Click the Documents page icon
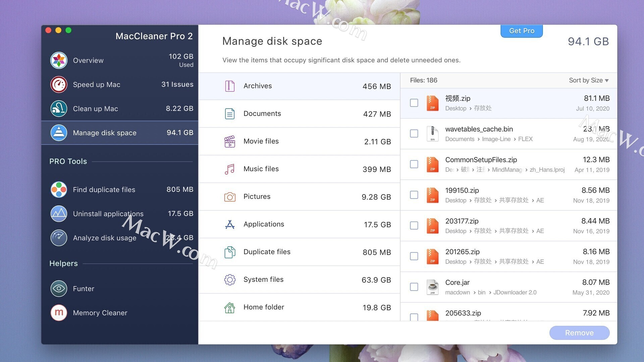This screenshot has height=362, width=644. [x=230, y=114]
